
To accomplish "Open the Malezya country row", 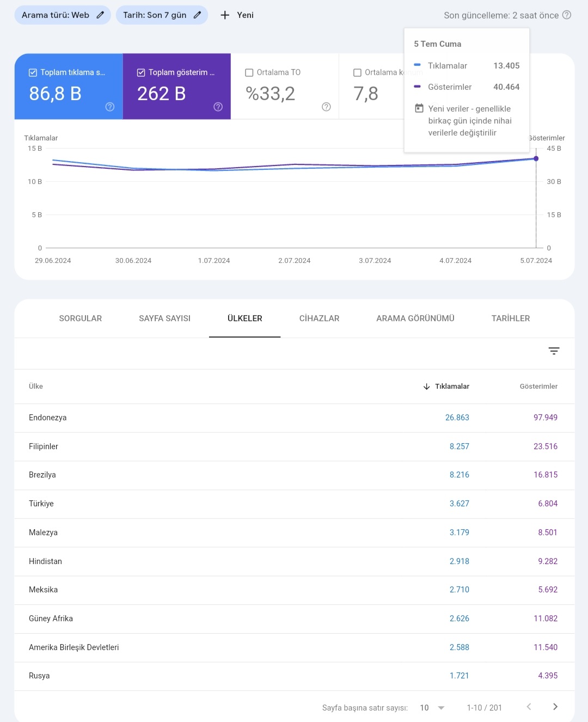I will 295,533.
